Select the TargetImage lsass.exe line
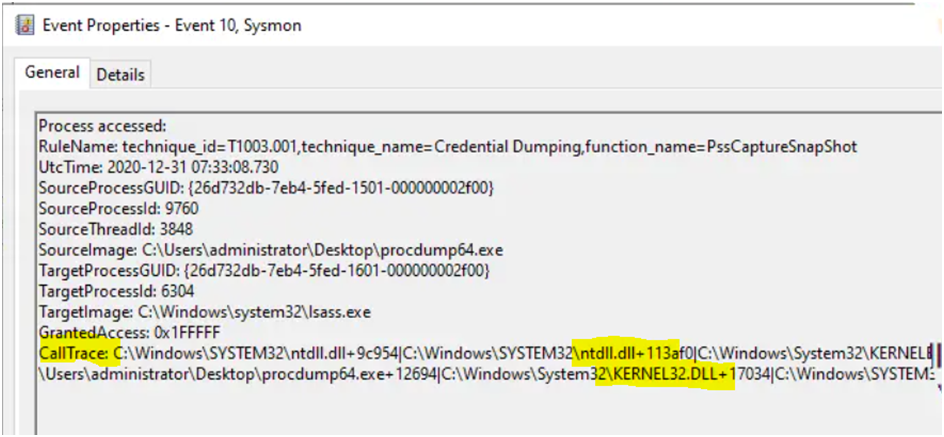The image size is (944, 437). pos(205,313)
